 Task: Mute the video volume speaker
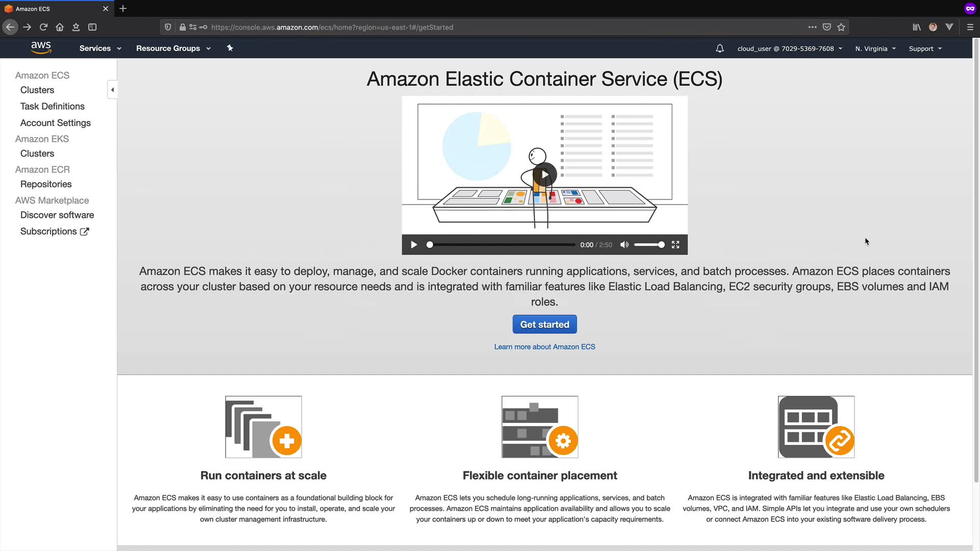point(624,245)
